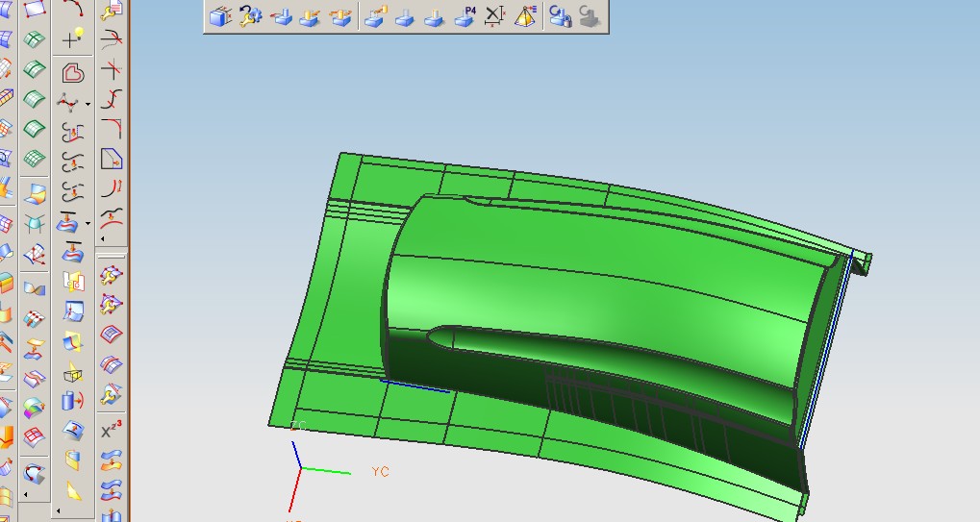Select the heart-shaped offset curve tool

[x=73, y=73]
